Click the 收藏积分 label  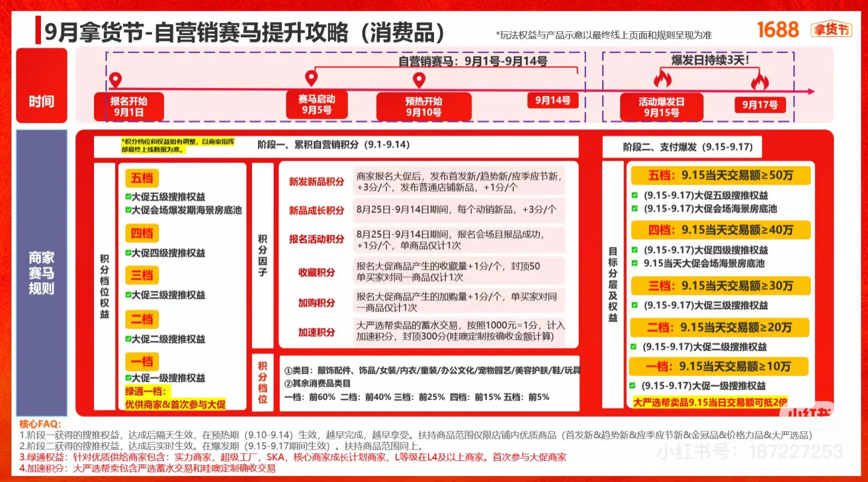[316, 272]
